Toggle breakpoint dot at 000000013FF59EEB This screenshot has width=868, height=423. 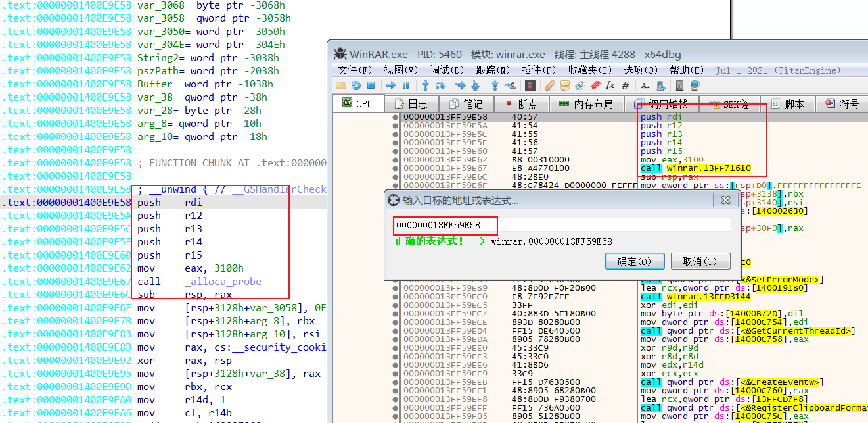[396, 382]
